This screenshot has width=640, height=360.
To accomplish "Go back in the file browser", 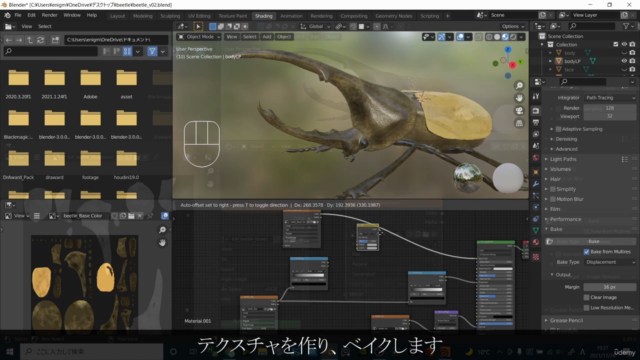I will click(9, 40).
